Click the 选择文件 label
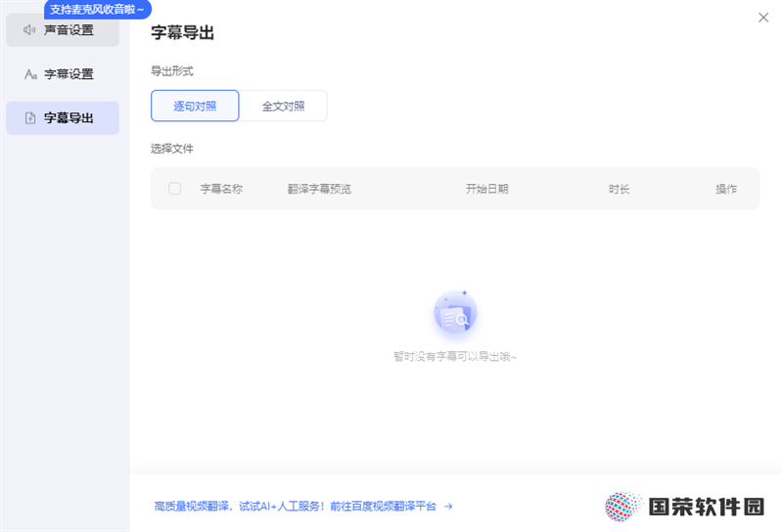 172,149
